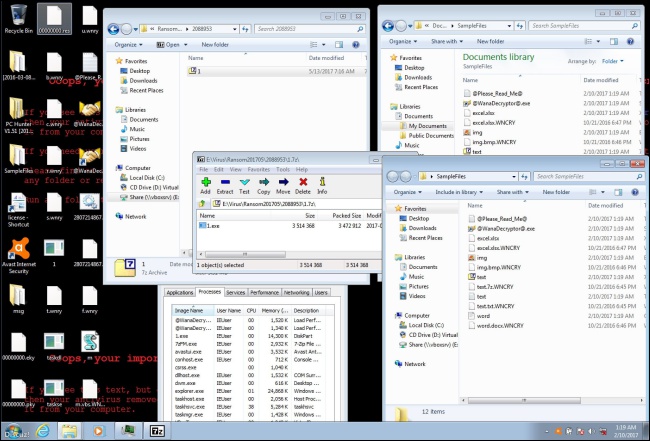
Task: Open Organize dropdown in the front SampleFiles window
Action: coord(407,192)
